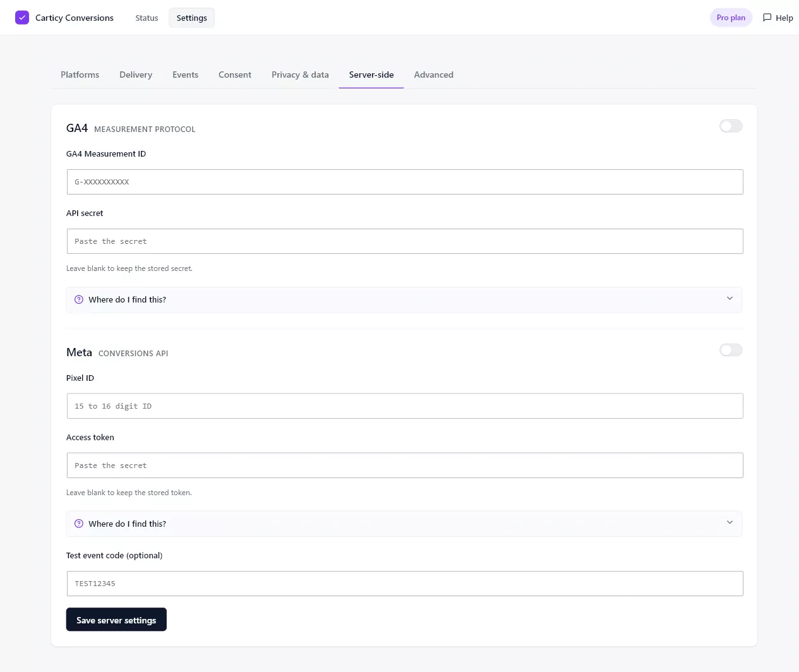Focus the GA4 Measurement ID field
Image resolution: width=799 pixels, height=672 pixels.
(405, 182)
